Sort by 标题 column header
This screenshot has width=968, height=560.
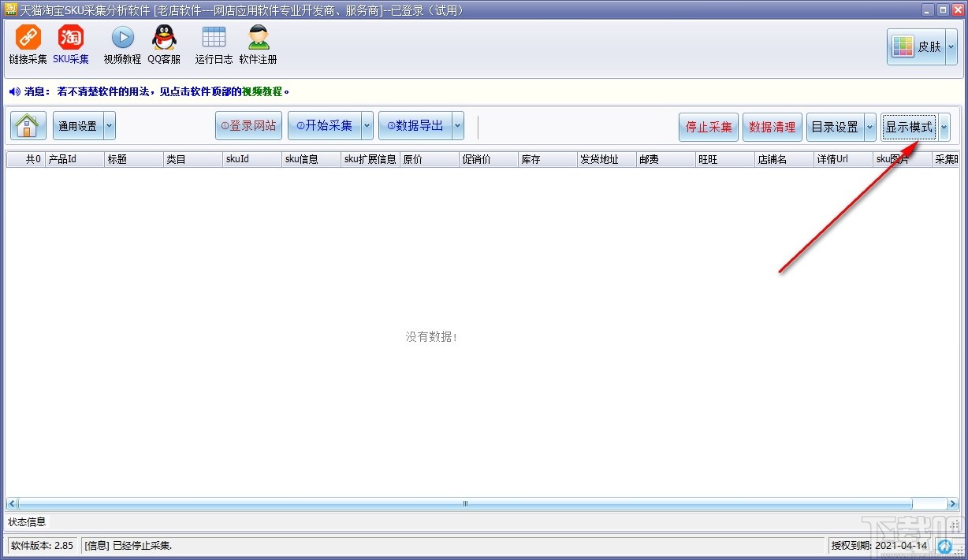tap(134, 159)
